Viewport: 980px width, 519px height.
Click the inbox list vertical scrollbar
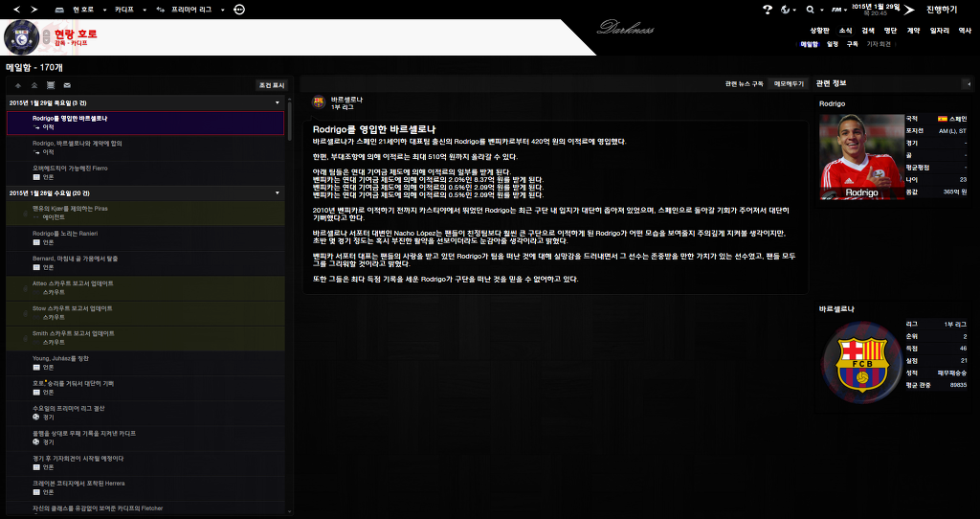pos(290,121)
